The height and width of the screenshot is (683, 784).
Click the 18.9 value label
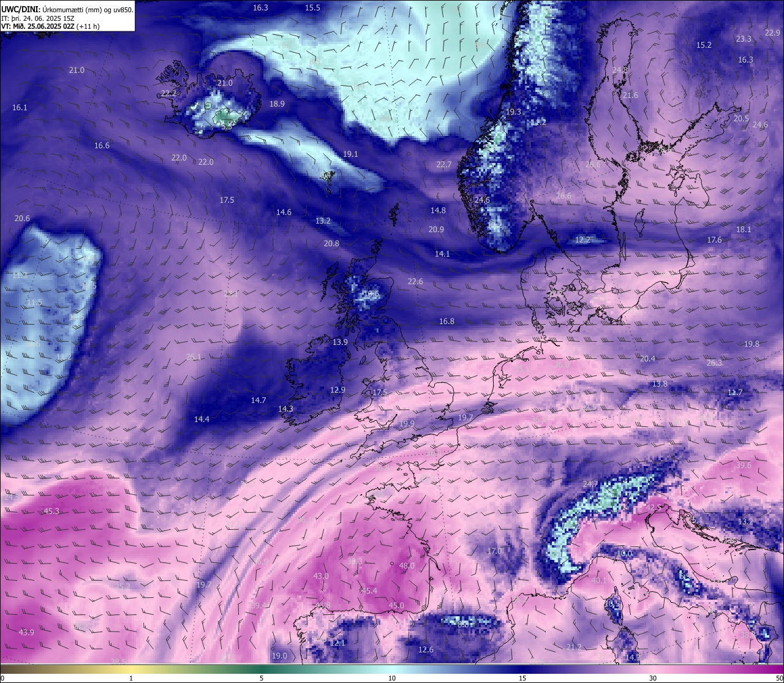tap(277, 104)
